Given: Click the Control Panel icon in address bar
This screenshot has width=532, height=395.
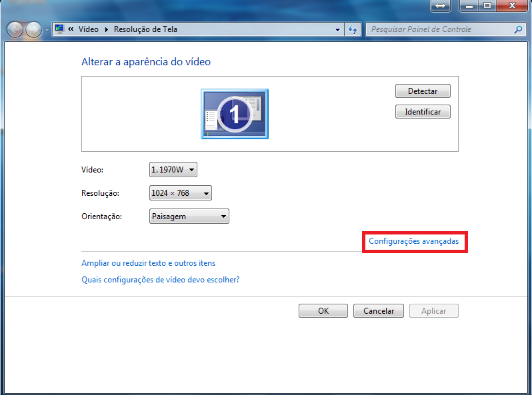Looking at the screenshot, I should pyautogui.click(x=59, y=29).
